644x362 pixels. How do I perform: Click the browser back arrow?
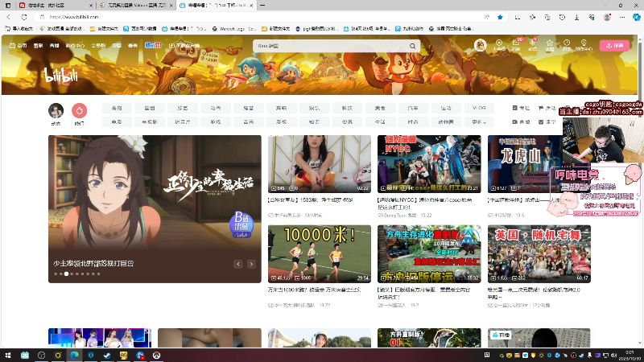pyautogui.click(x=9, y=17)
